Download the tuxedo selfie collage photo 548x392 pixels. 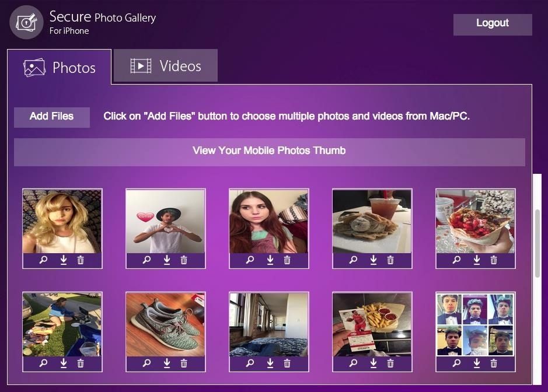[476, 363]
